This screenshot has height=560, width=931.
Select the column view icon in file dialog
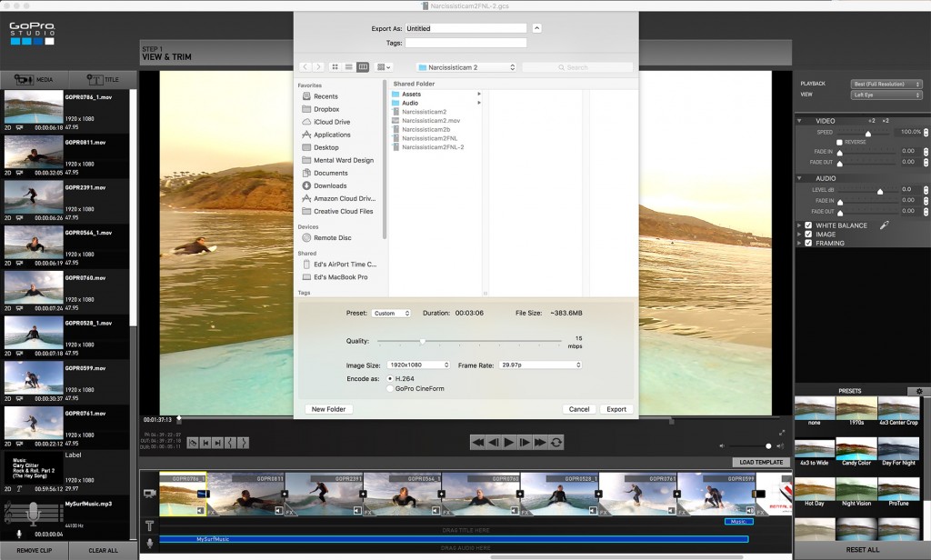coord(362,67)
